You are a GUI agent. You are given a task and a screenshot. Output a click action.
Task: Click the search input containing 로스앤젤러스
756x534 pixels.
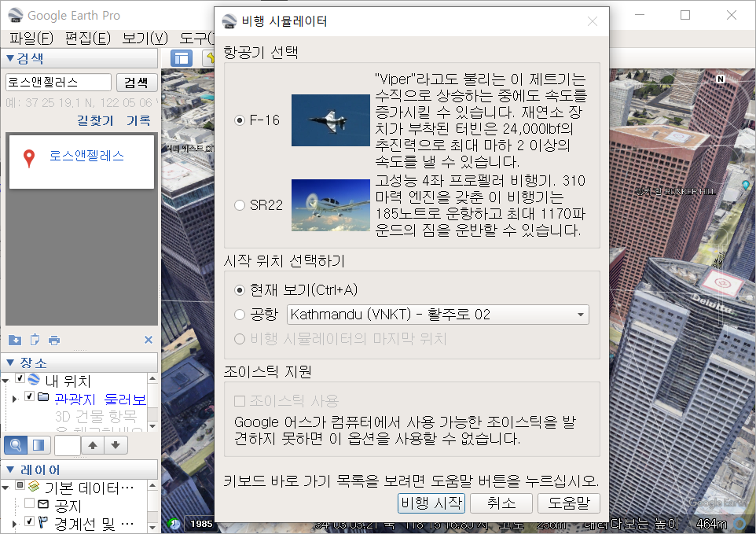click(x=58, y=82)
